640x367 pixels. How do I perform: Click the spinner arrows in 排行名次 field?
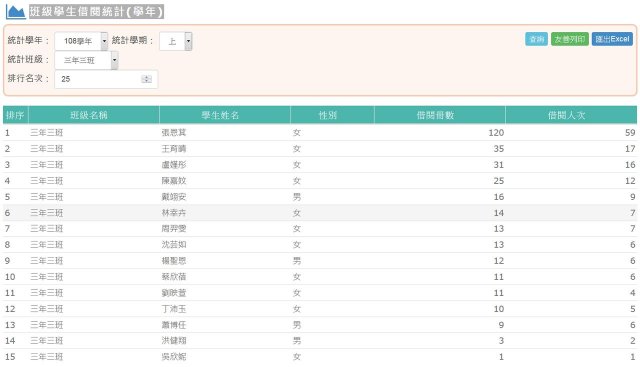coord(147,79)
